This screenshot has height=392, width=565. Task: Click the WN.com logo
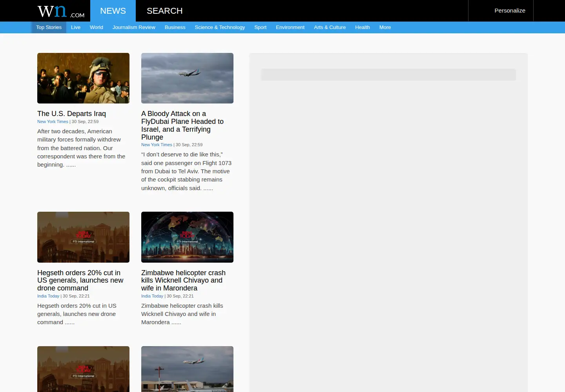tap(61, 11)
